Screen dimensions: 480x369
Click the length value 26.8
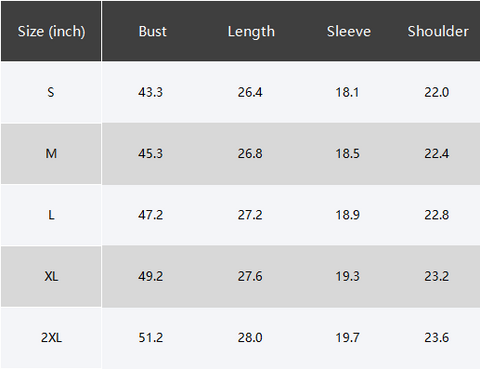coord(250,154)
